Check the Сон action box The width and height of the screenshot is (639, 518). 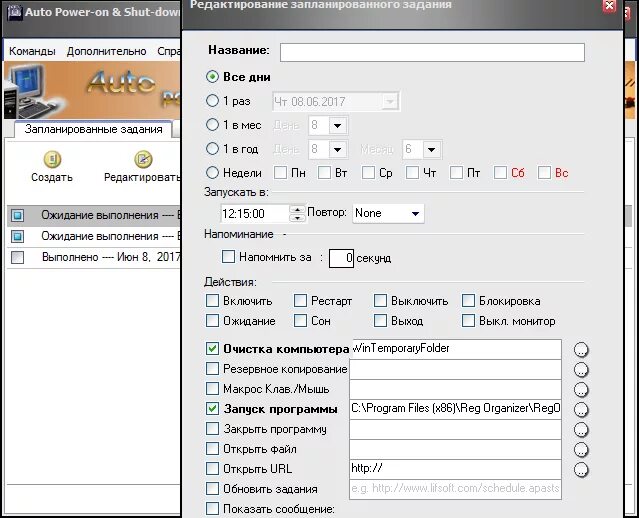click(300, 321)
